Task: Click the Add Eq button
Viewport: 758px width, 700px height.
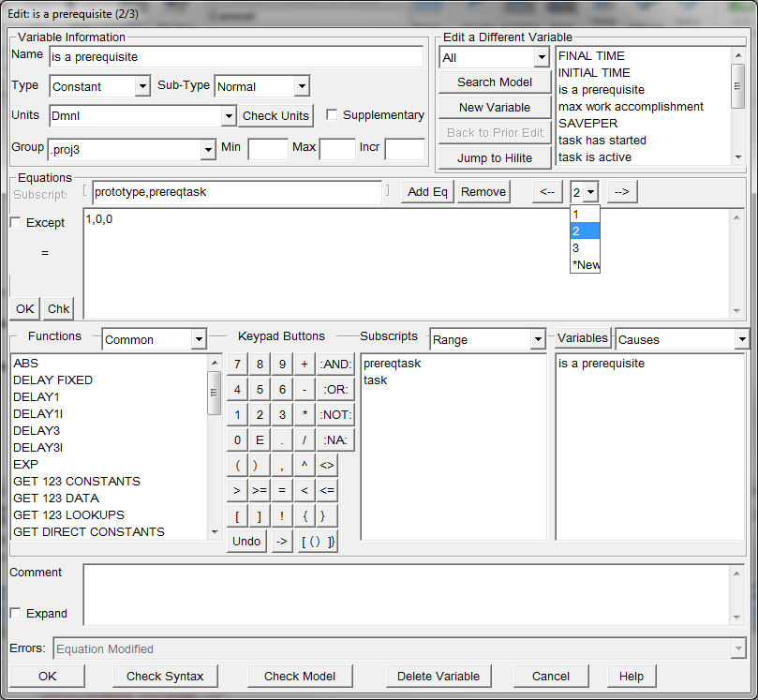Action: 427,192
